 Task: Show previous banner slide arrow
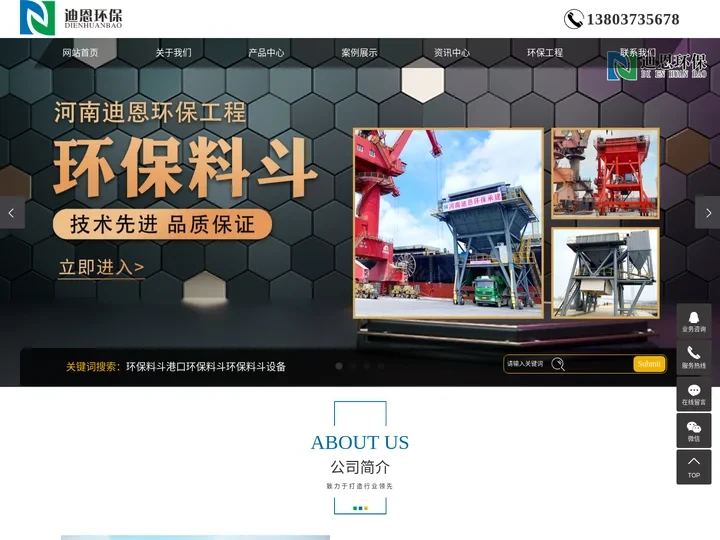pos(12,213)
